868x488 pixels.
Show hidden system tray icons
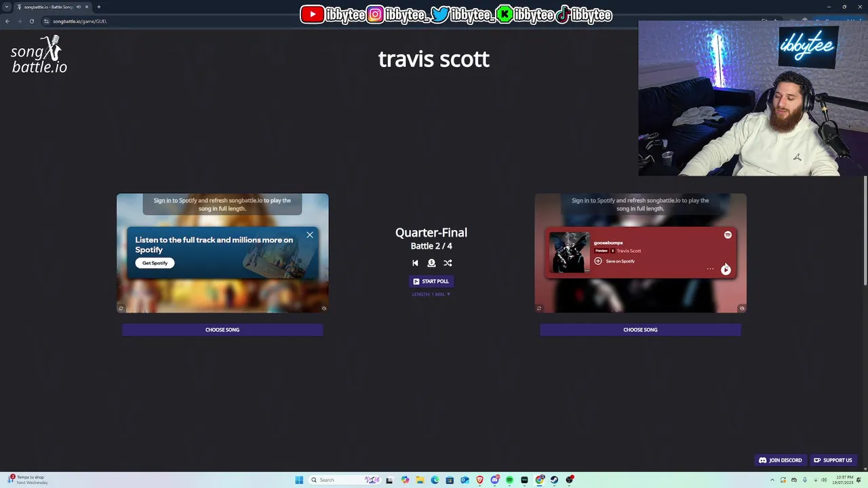(772, 480)
